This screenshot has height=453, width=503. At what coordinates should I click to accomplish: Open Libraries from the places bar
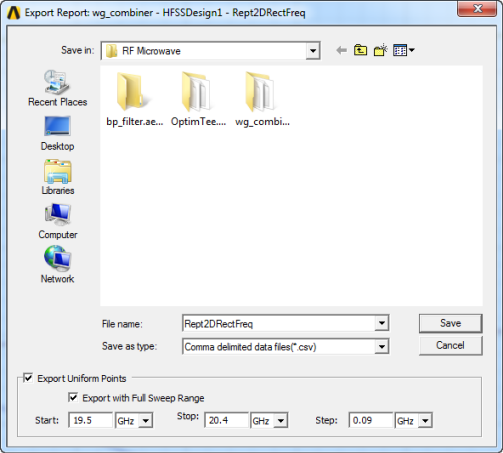pos(57,177)
